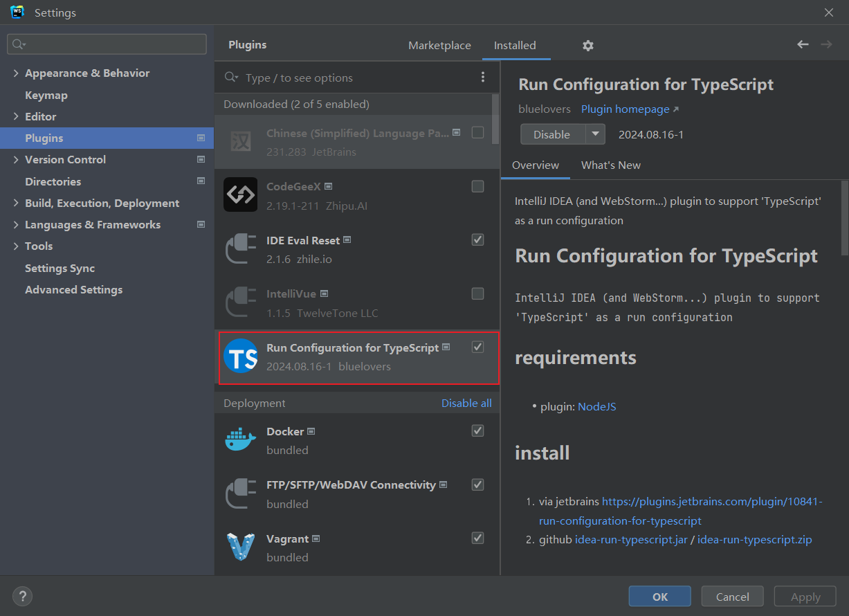Open the What's New tab

click(x=611, y=165)
